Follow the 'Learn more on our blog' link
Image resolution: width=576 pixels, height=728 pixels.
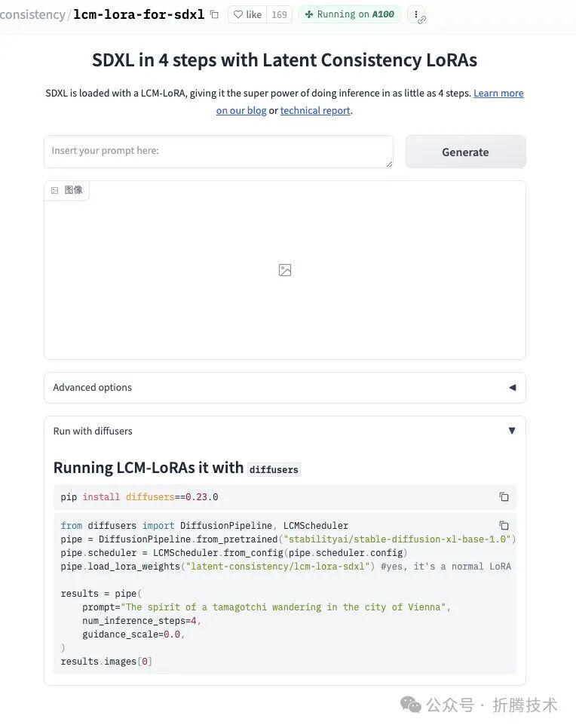pos(498,94)
